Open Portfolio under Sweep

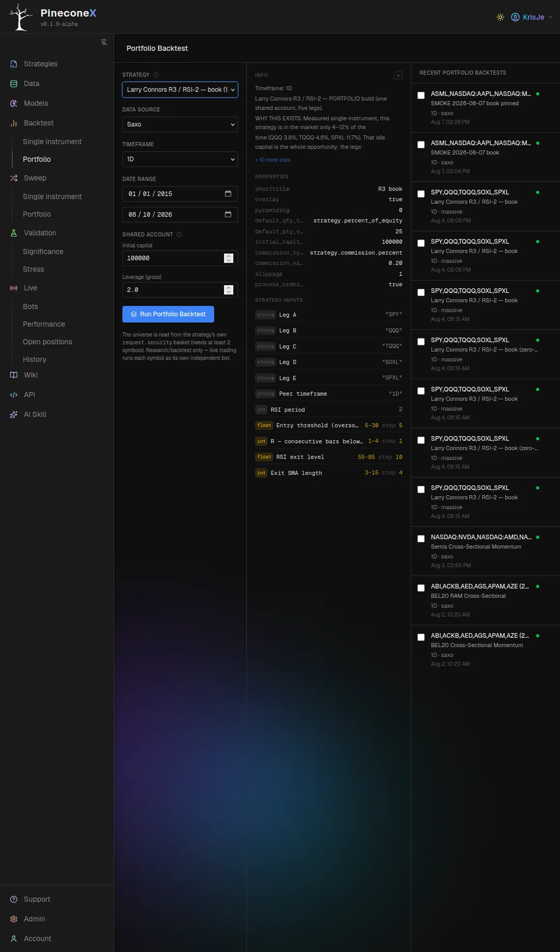click(37, 214)
